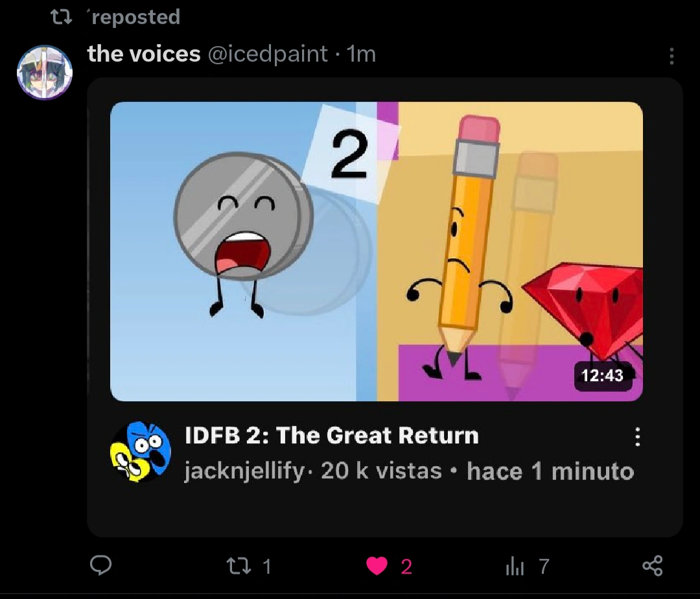Image resolution: width=700 pixels, height=599 pixels.
Task: Click the share icon on the post
Action: point(653,566)
